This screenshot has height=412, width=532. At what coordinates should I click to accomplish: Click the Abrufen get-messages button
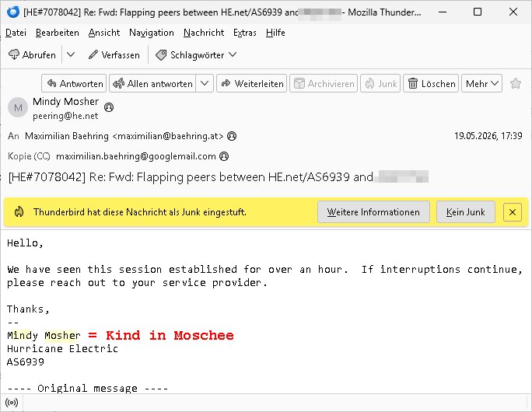32,54
